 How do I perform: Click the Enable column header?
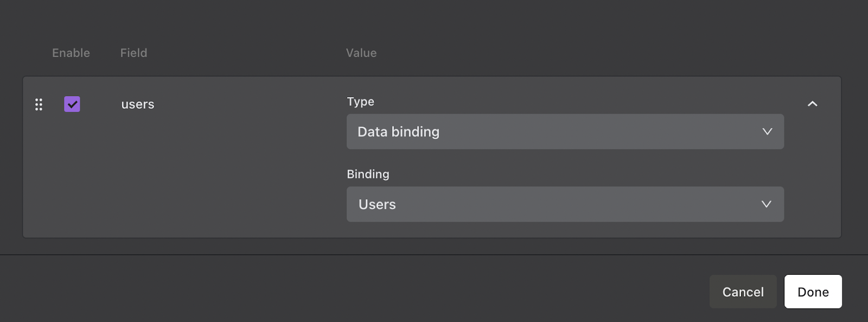pyautogui.click(x=71, y=53)
